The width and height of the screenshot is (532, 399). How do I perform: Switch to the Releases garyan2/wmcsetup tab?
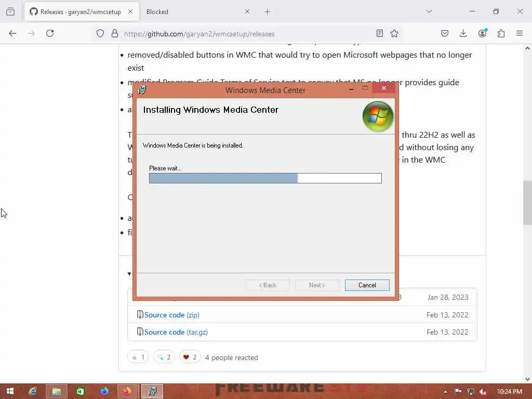[x=82, y=12]
